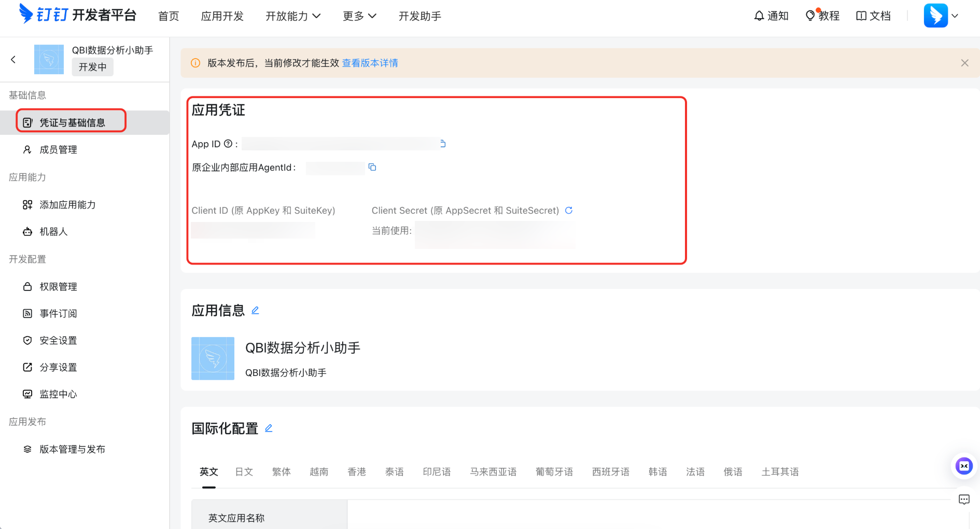
Task: Select the 土耳其语 language tab
Action: [780, 472]
